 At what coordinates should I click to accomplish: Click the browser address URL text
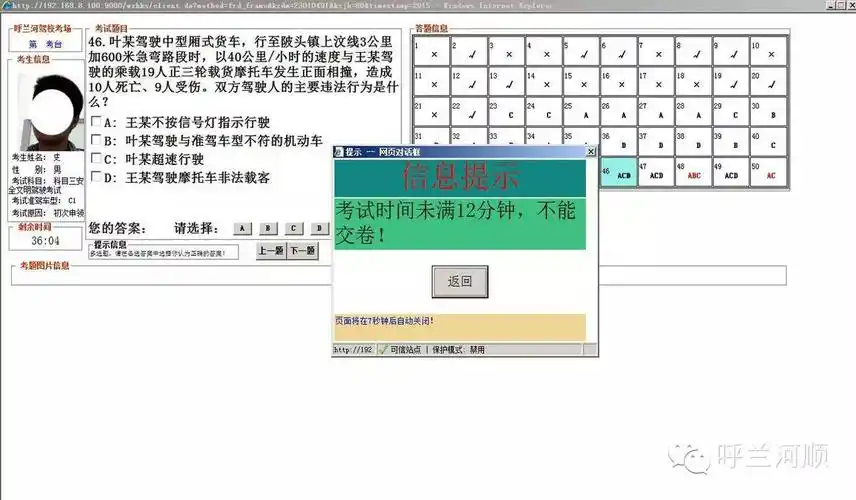coord(221,5)
